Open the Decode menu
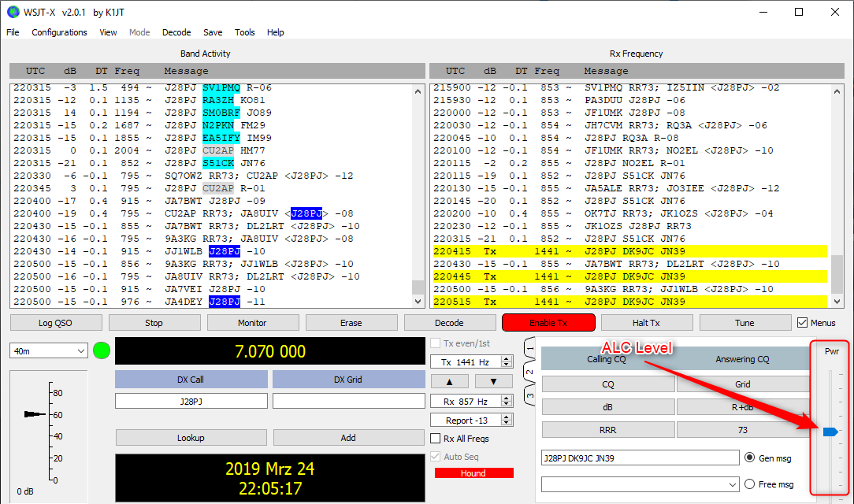Screen dimensions: 854x504 pos(176,32)
